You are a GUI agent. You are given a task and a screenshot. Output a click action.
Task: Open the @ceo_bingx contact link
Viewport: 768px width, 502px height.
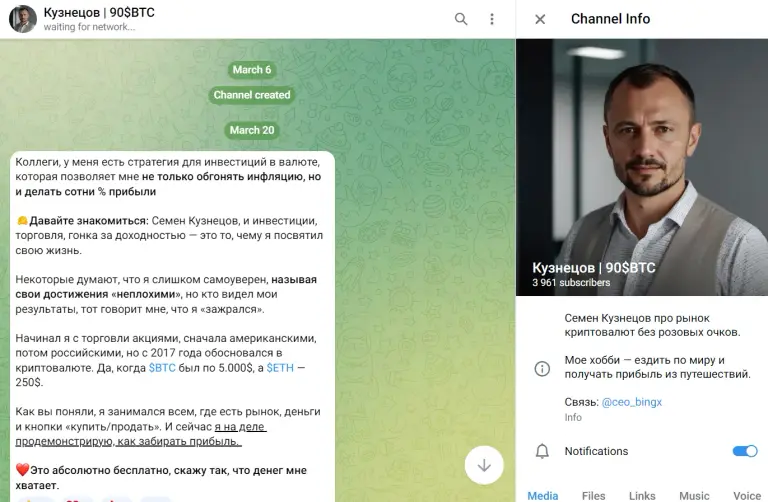631,402
